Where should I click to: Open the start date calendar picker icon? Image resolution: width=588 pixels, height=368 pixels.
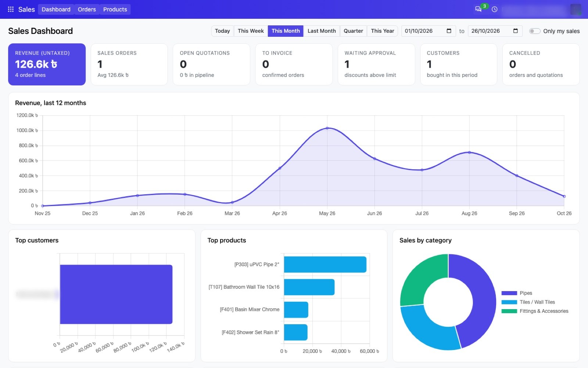[449, 31]
